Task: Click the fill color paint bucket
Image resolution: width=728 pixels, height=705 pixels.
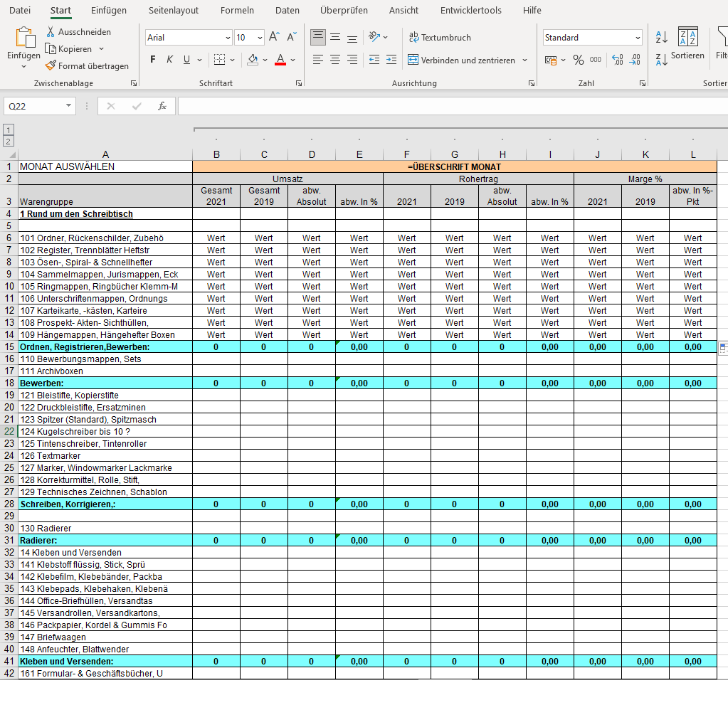Action: 253,60
